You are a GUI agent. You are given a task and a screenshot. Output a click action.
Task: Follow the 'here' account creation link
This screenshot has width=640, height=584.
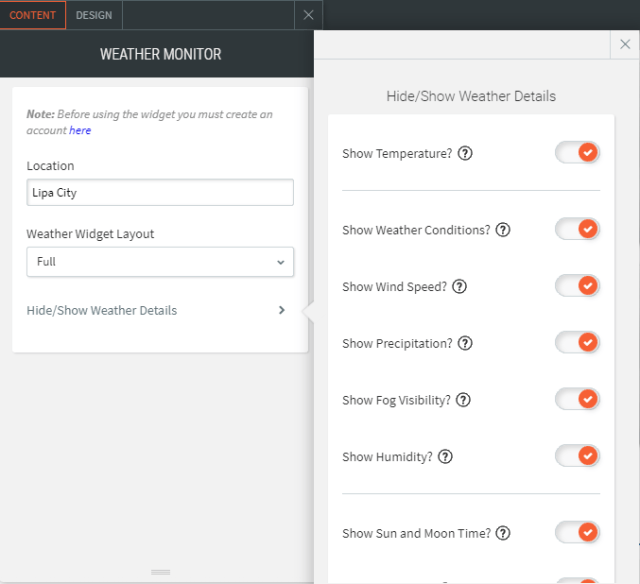click(x=80, y=131)
